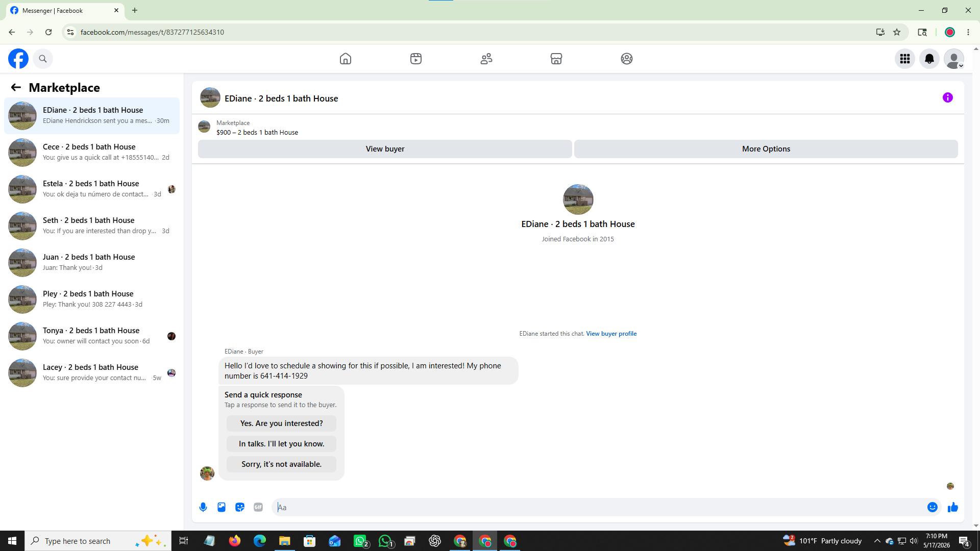This screenshot has width=980, height=551.
Task: Open Microsoft Edge from taskbar
Action: point(260,541)
